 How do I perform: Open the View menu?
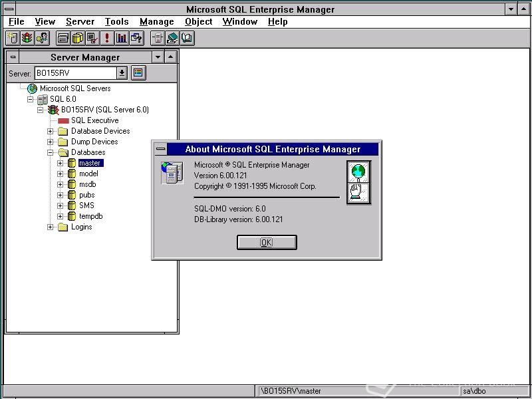click(45, 22)
